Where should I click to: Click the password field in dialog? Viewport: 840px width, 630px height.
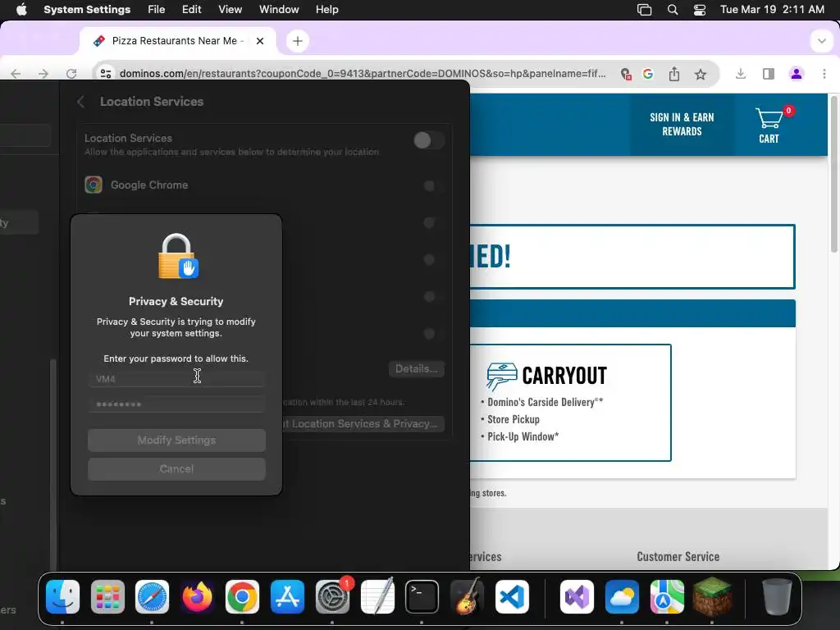click(176, 404)
